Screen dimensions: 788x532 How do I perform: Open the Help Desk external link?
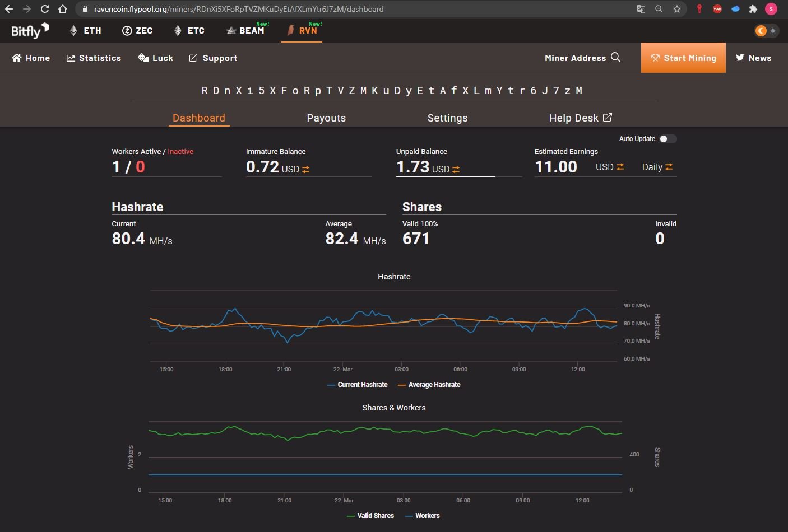tap(581, 118)
